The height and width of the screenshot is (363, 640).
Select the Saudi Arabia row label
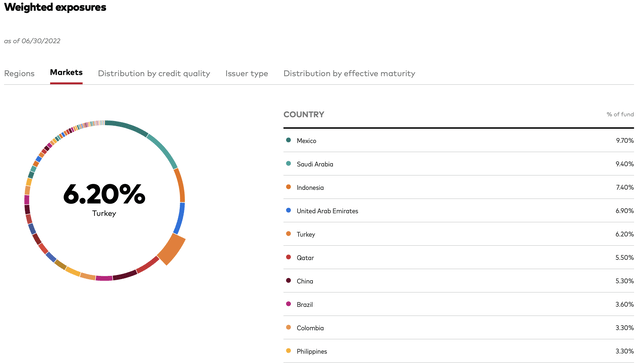tap(315, 164)
